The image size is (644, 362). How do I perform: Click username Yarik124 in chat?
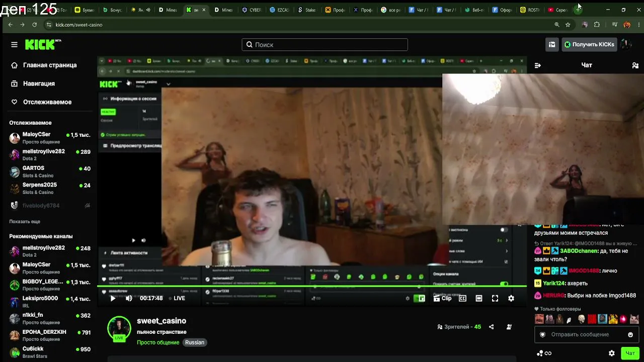click(x=554, y=284)
